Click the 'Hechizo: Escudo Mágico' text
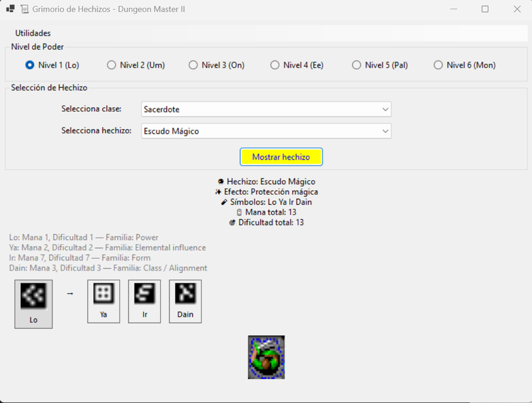Image resolution: width=532 pixels, height=403 pixels. coord(271,182)
